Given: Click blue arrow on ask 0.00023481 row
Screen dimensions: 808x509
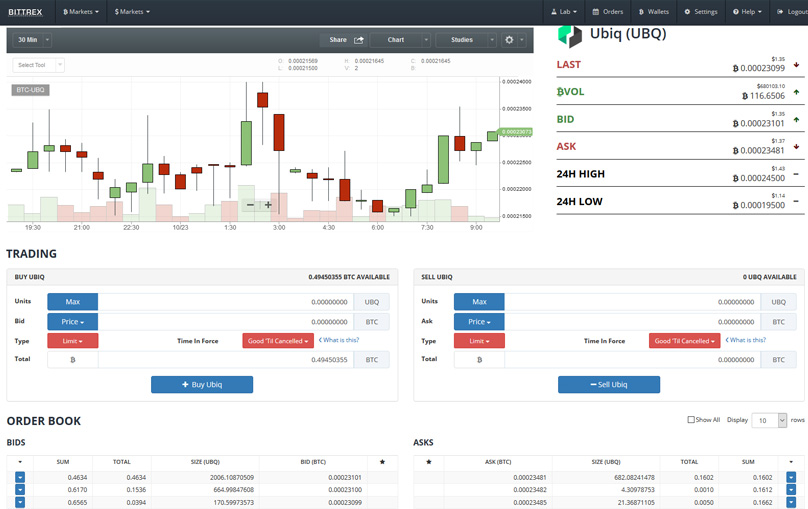Looking at the screenshot, I should click(791, 477).
